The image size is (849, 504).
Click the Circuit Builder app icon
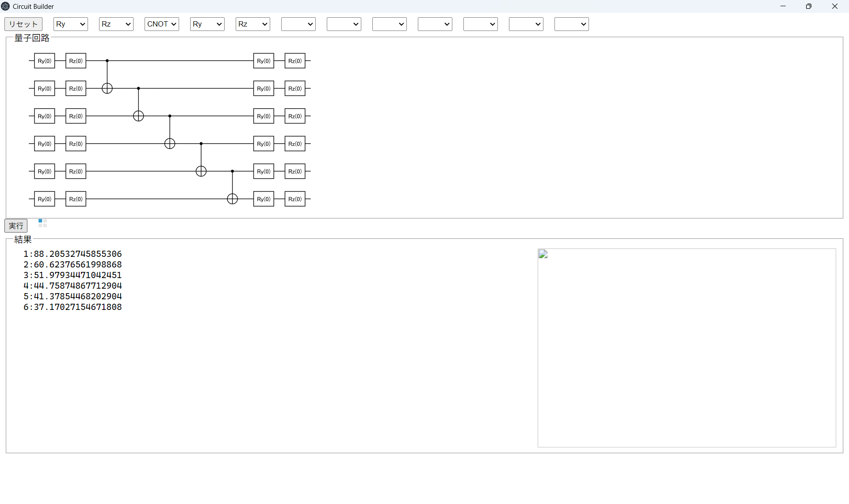coord(5,6)
